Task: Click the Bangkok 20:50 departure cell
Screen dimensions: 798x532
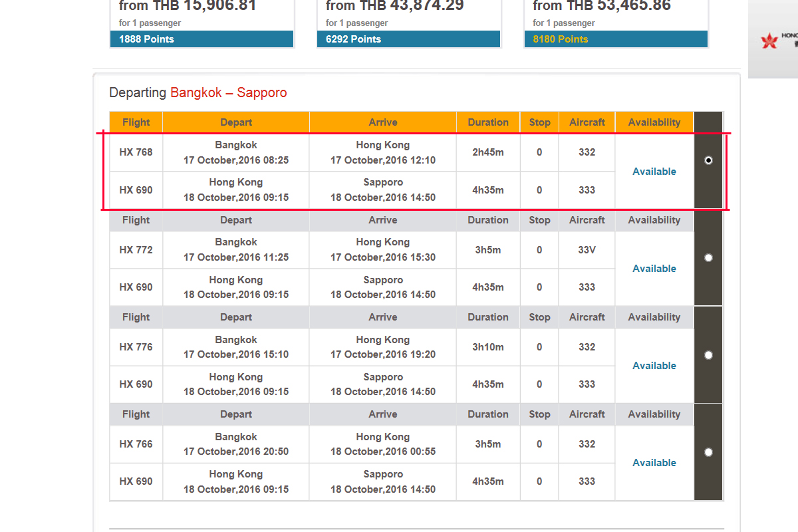Action: (236, 444)
